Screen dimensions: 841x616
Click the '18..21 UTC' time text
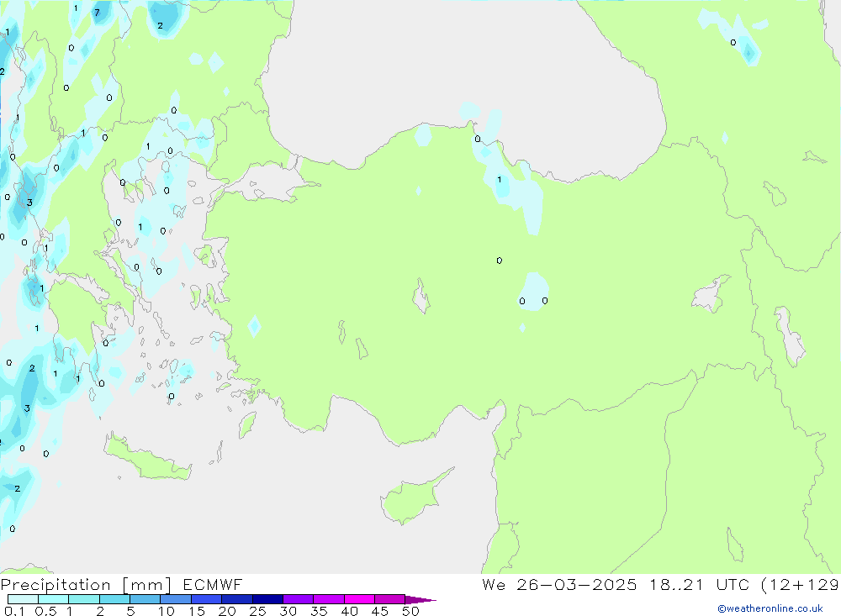(700, 584)
